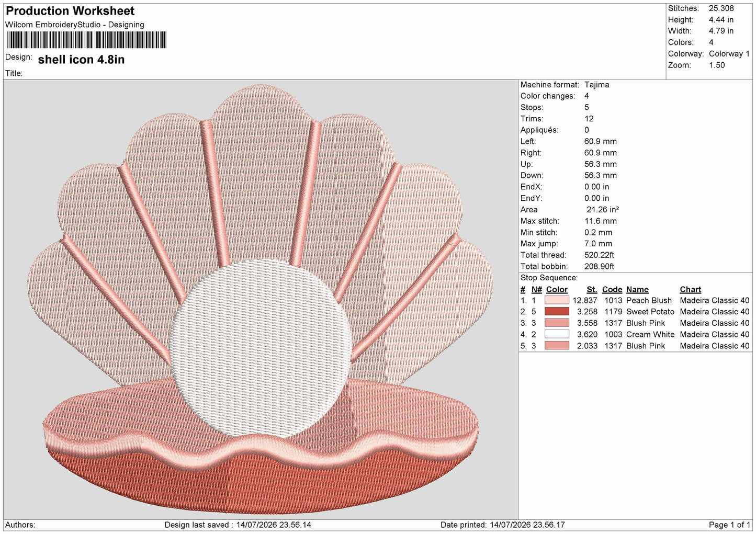Click 'Wilcom EmbroideryStudio - Designing' text

pos(75,25)
